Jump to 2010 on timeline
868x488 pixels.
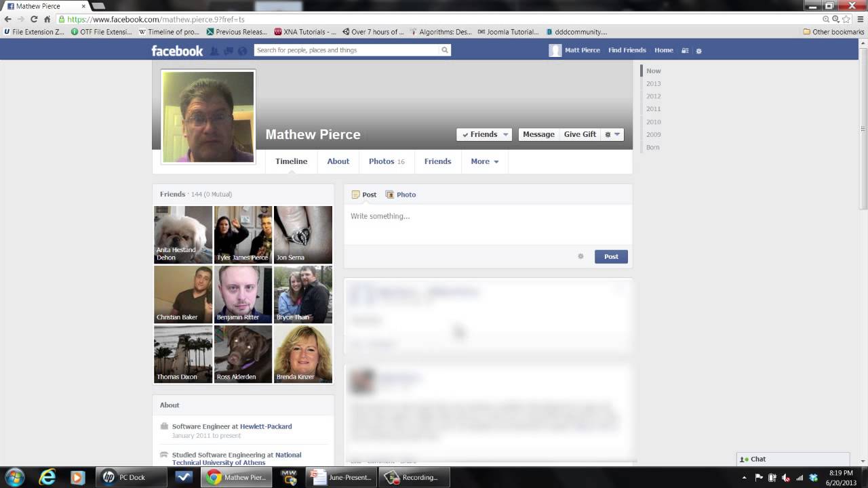[653, 122]
